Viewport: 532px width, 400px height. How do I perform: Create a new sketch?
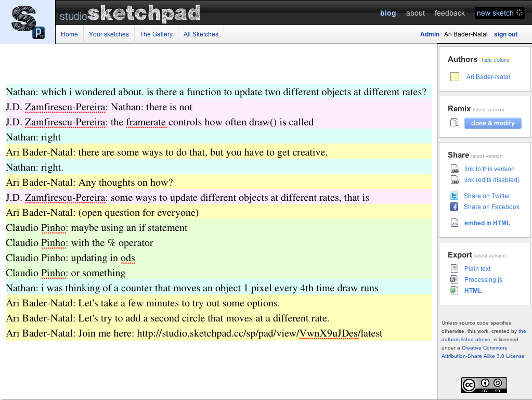499,13
